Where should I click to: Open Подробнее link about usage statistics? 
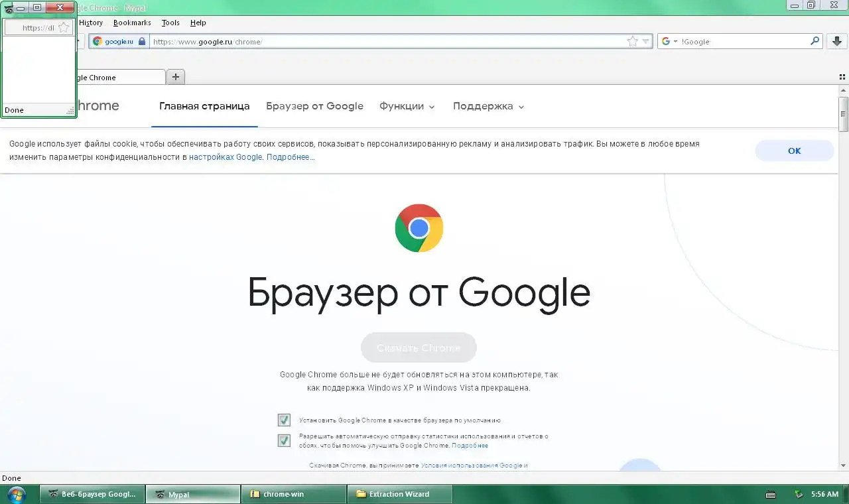coord(470,446)
